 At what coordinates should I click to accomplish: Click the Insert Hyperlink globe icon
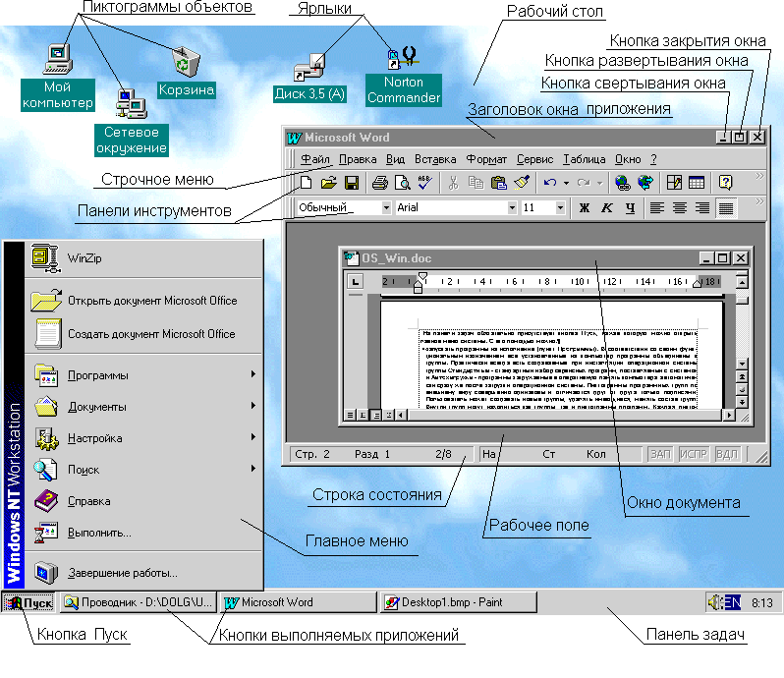[x=623, y=183]
